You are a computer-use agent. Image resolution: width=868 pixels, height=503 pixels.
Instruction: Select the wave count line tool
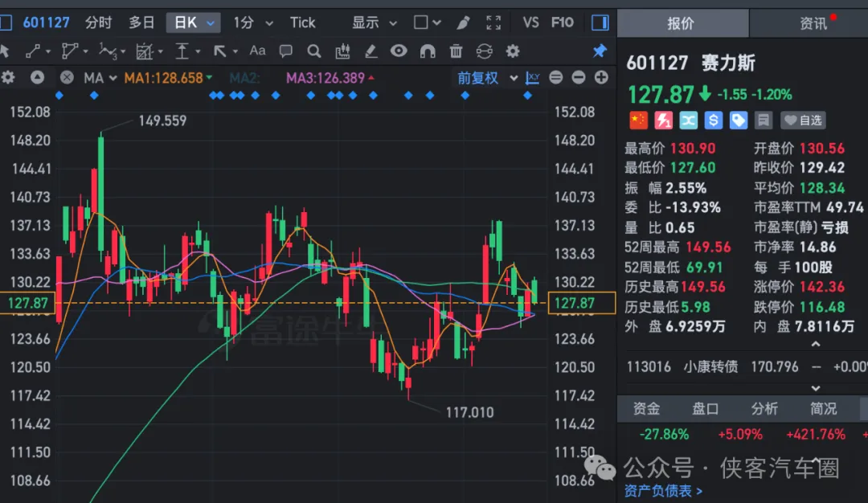pos(108,51)
